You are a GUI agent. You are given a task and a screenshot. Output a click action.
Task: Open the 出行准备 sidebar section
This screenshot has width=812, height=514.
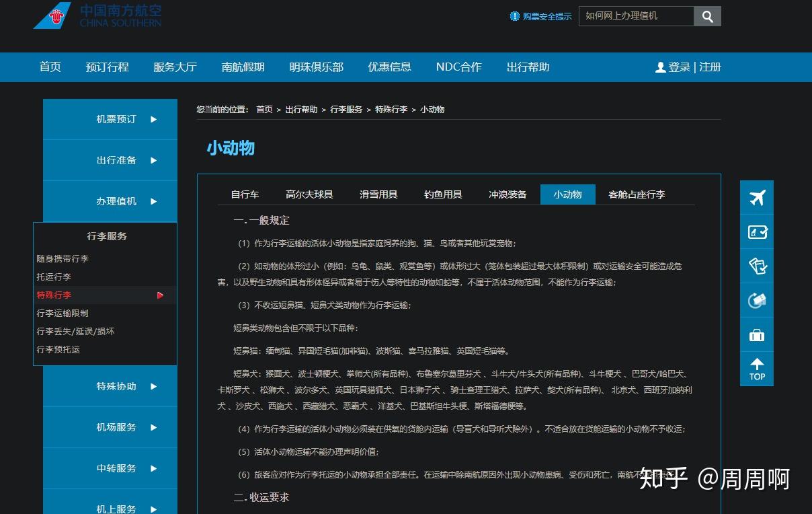pos(110,160)
